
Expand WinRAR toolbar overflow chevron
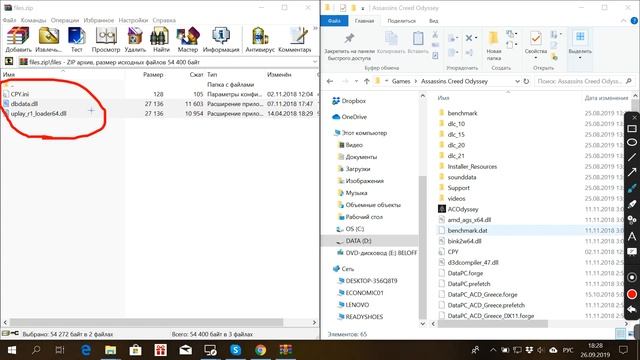click(x=315, y=28)
